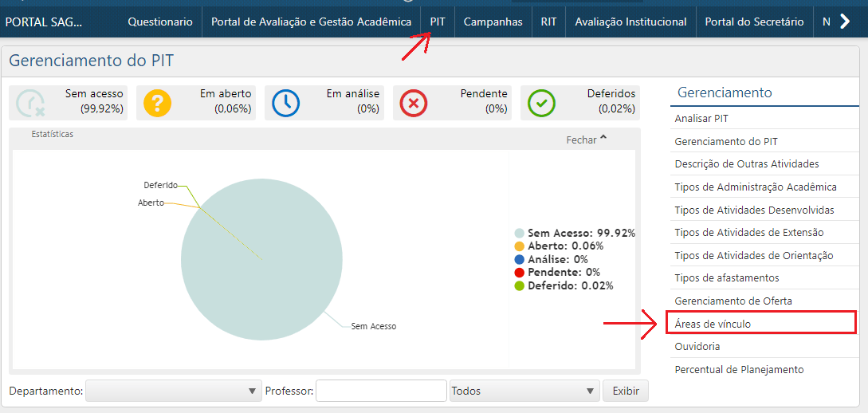Viewport: 868px width, 413px height.
Task: Click the green checkmark 'Deferidos' icon
Action: [x=542, y=104]
